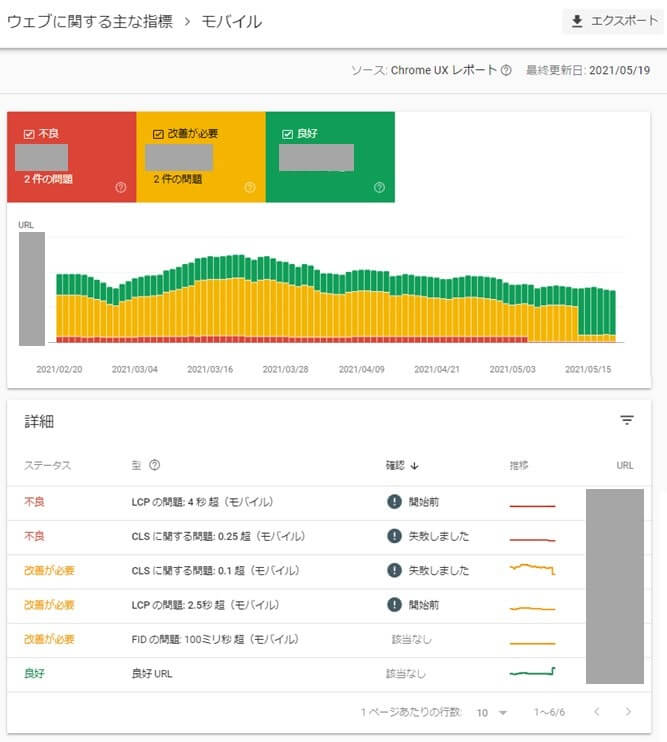Disable the 良好 checkbox

288,133
